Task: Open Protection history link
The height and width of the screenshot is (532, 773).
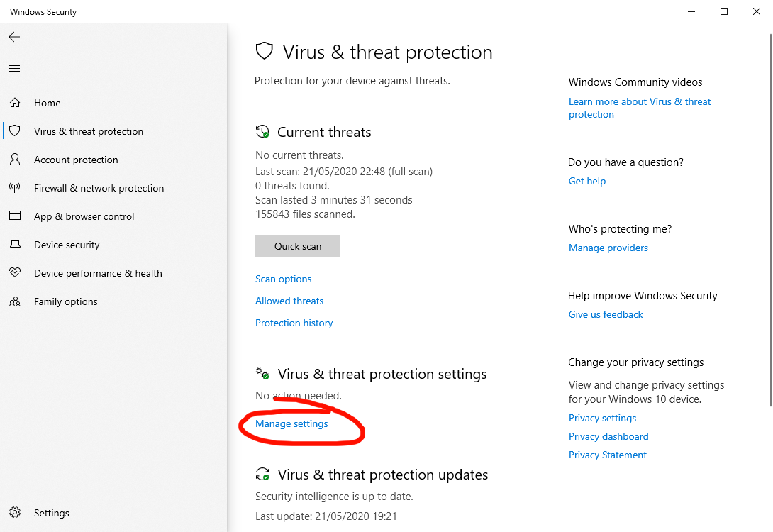Action: 294,323
